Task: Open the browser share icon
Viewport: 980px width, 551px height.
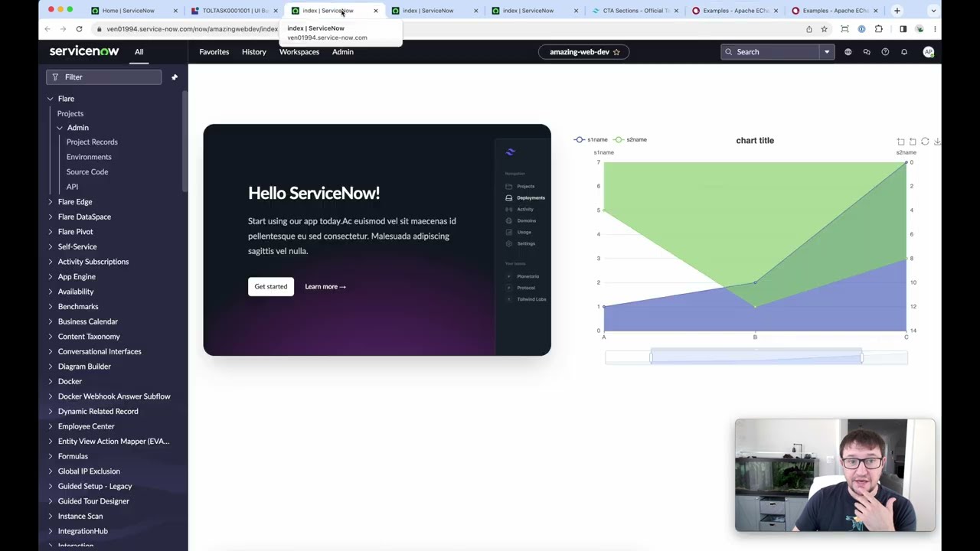Action: pyautogui.click(x=809, y=29)
